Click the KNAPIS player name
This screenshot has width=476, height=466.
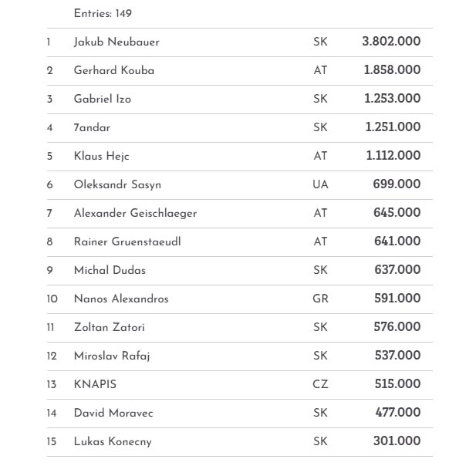95,384
